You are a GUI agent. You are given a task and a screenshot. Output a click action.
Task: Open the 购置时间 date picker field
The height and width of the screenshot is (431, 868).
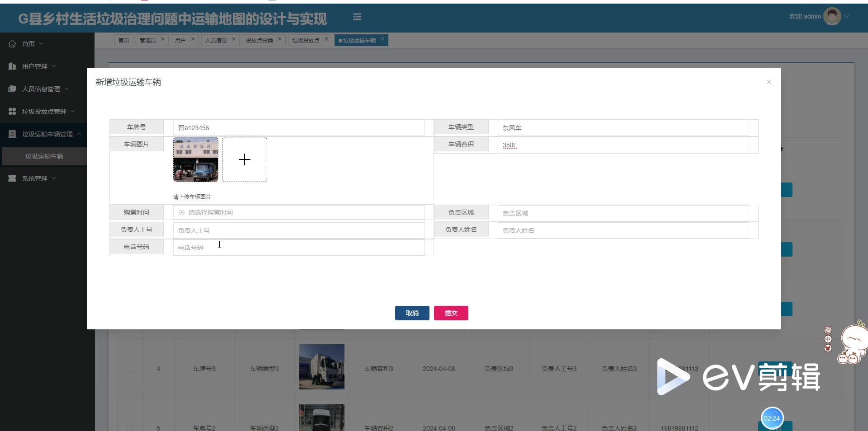click(x=298, y=212)
